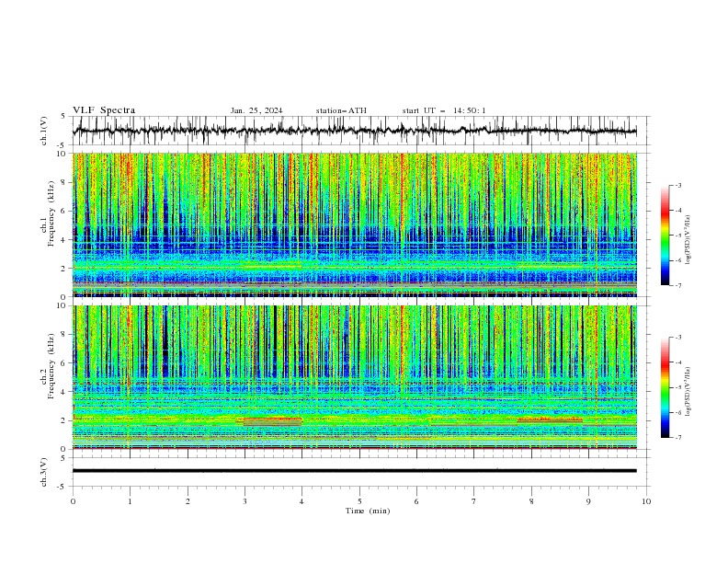Click the '-7' label on ch.1 color scale
The width and height of the screenshot is (728, 563).
(x=678, y=285)
